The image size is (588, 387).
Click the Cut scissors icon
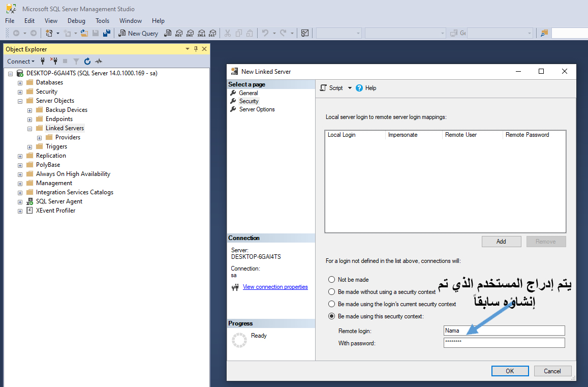(228, 34)
